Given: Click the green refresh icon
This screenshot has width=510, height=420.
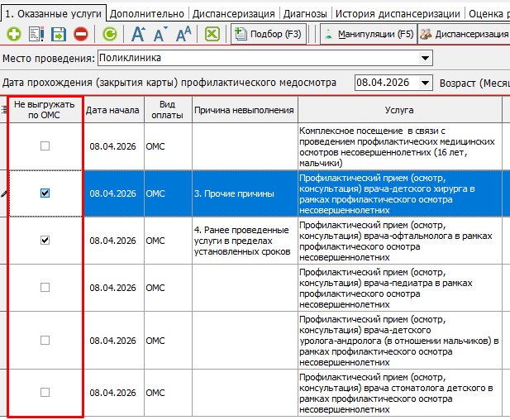Looking at the screenshot, I should tap(110, 34).
